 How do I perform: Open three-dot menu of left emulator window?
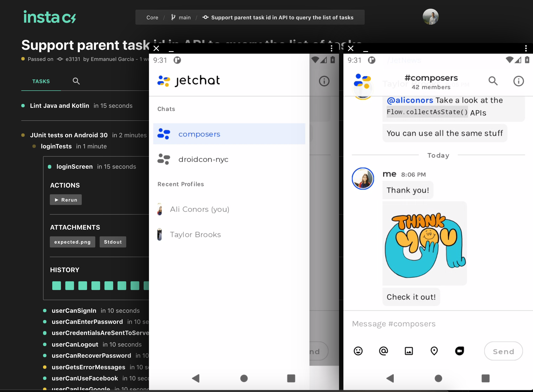331,48
